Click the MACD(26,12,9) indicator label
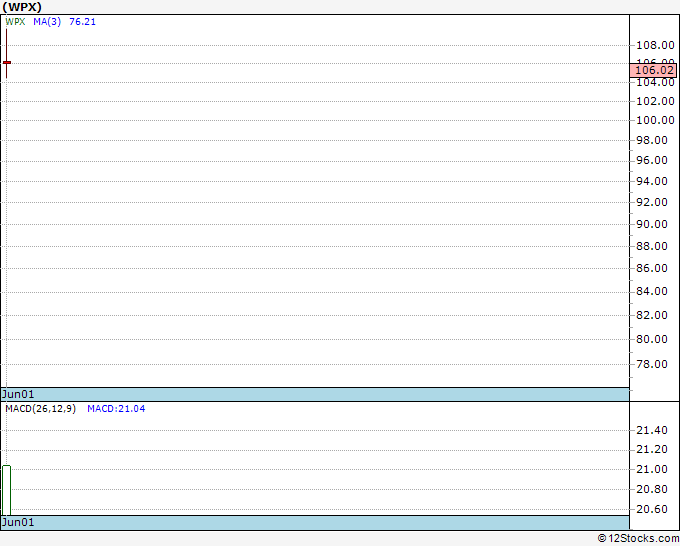This screenshot has width=680, height=546. pos(40,409)
